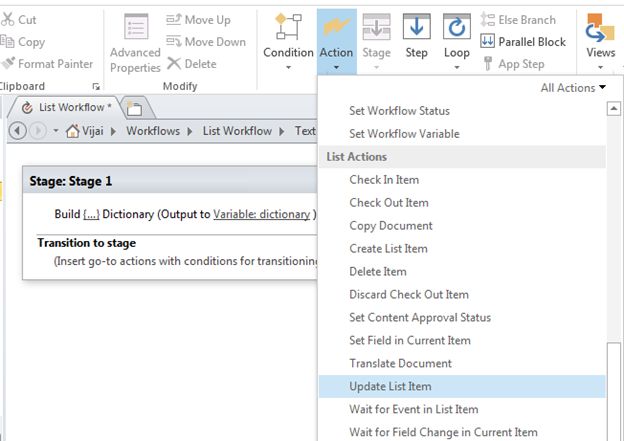The image size is (624, 441).
Task: Expand the Views dropdown arrow
Action: 600,68
